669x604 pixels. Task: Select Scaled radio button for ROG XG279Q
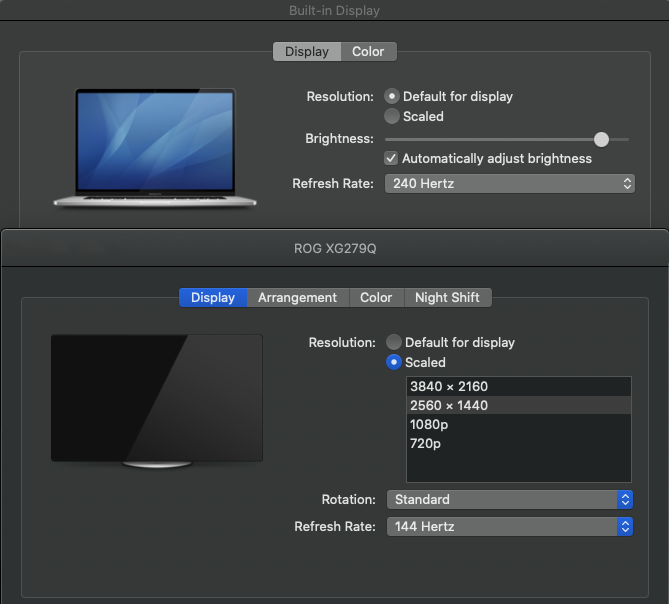(x=395, y=362)
